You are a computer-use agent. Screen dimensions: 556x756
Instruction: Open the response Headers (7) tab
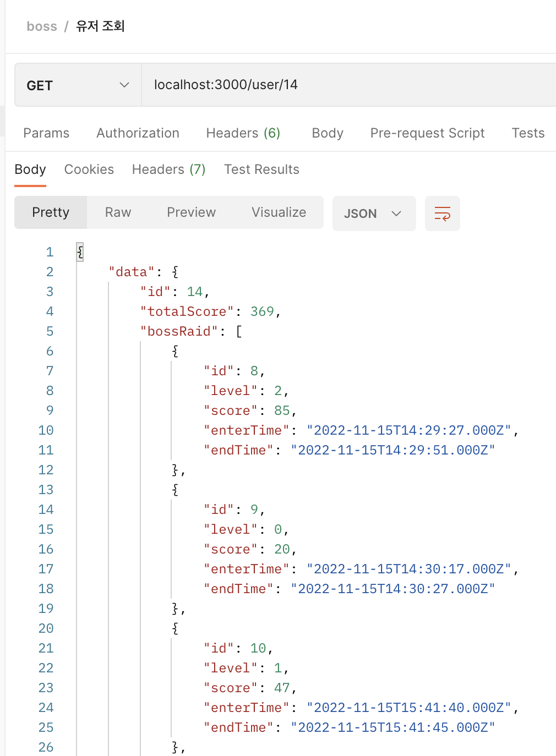tap(168, 169)
